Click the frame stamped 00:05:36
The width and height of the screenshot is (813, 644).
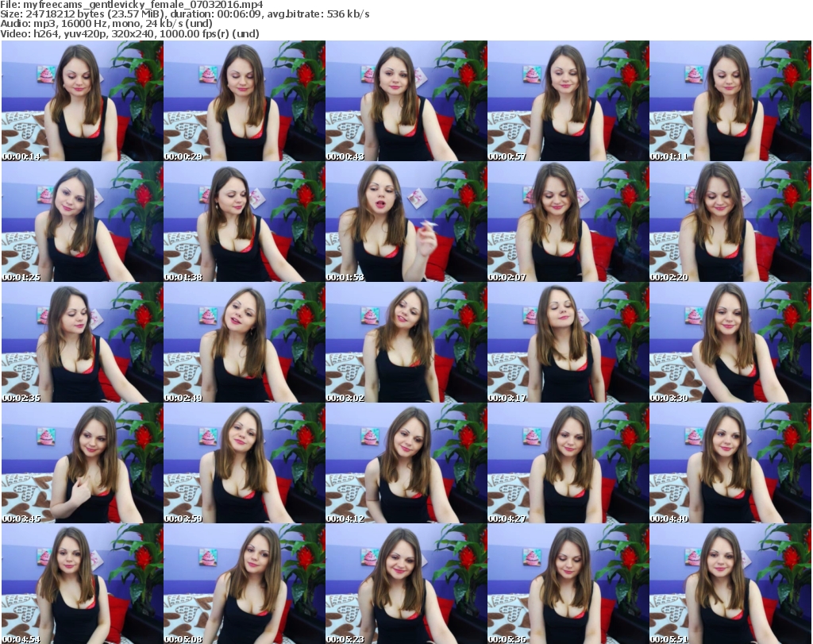(568, 584)
